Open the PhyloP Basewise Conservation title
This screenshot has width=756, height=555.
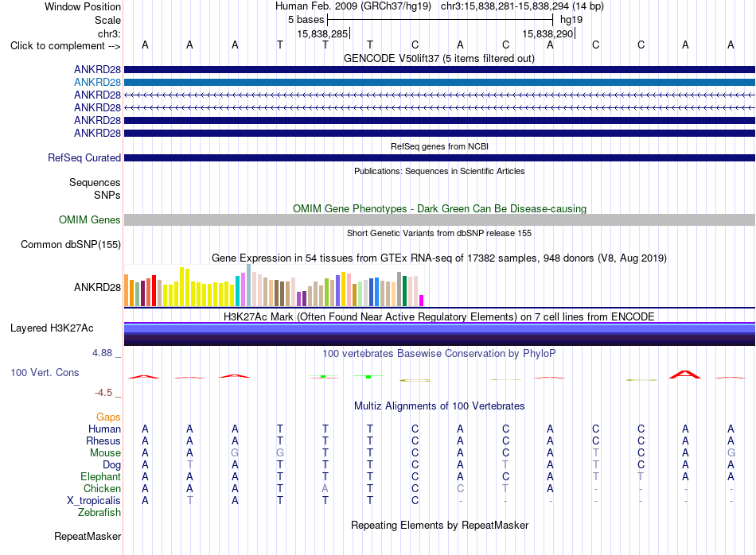point(439,353)
